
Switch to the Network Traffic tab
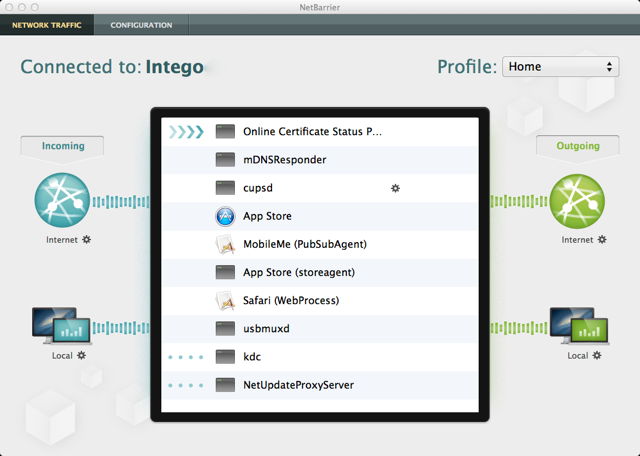point(47,25)
